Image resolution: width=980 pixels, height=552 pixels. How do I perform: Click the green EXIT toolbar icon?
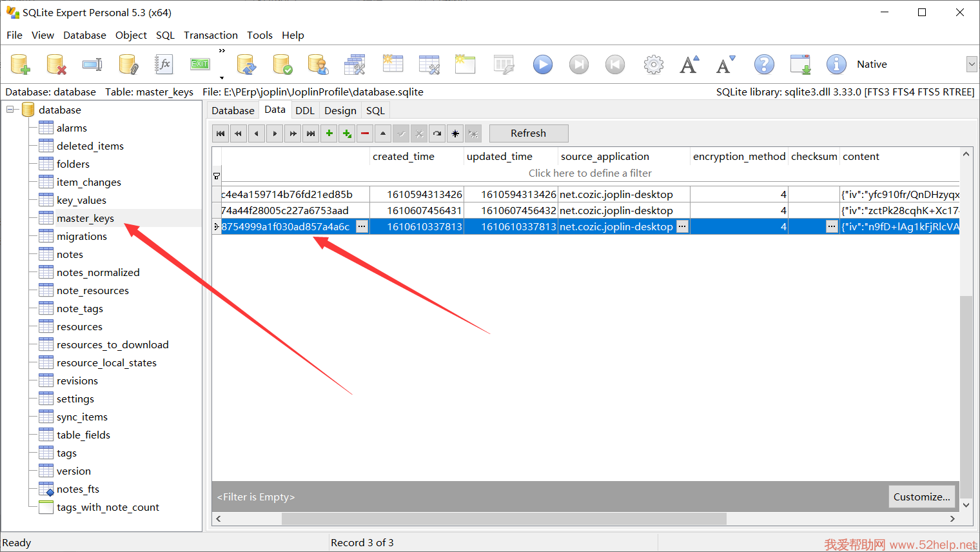(200, 64)
